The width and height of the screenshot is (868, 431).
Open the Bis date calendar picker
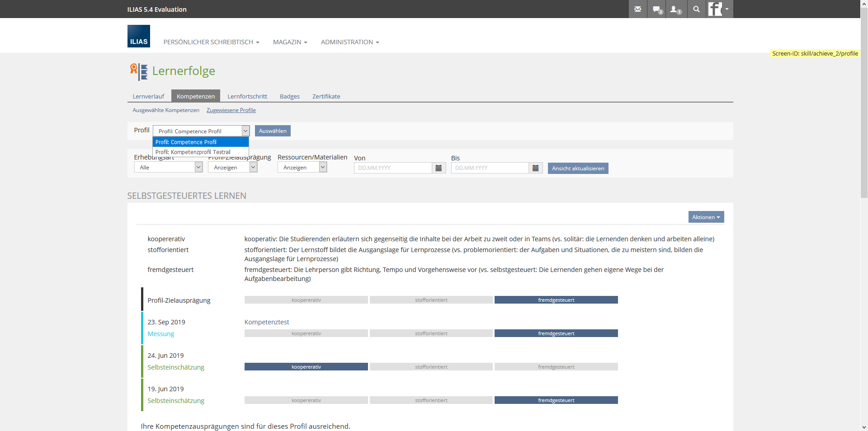tap(535, 168)
